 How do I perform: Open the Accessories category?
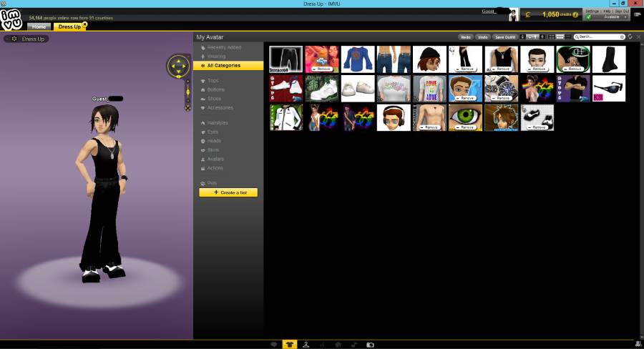click(220, 108)
